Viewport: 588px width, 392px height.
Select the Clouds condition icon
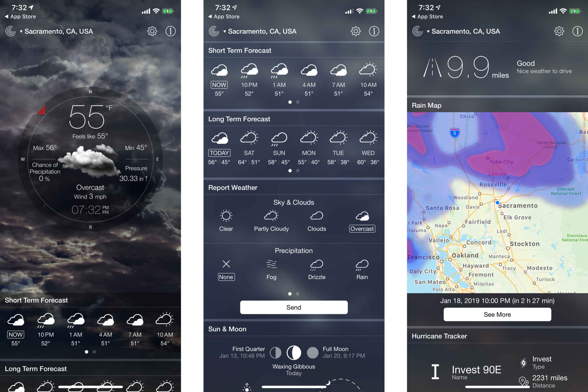click(x=316, y=216)
